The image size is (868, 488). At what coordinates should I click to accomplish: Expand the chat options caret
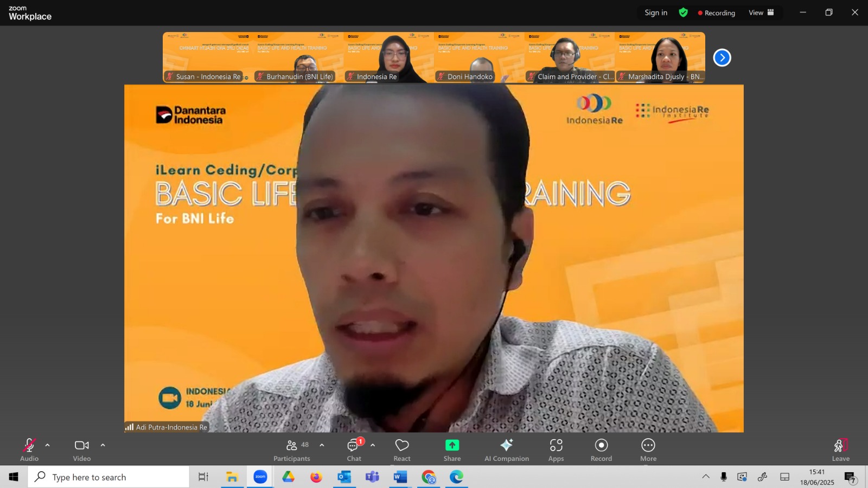[373, 445]
